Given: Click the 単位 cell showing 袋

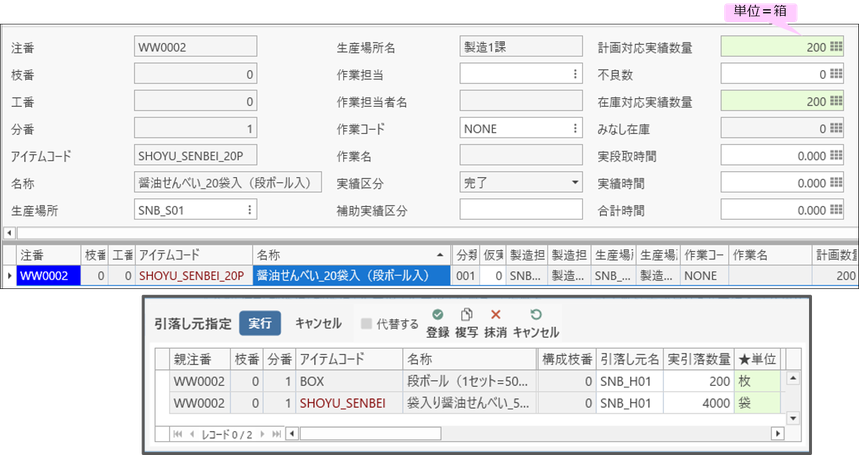Looking at the screenshot, I should coord(758,403).
